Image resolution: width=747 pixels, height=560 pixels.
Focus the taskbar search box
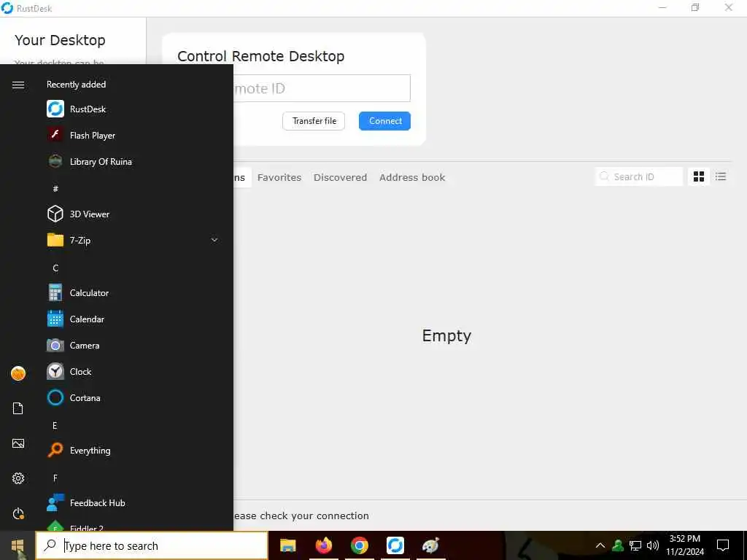click(x=152, y=545)
